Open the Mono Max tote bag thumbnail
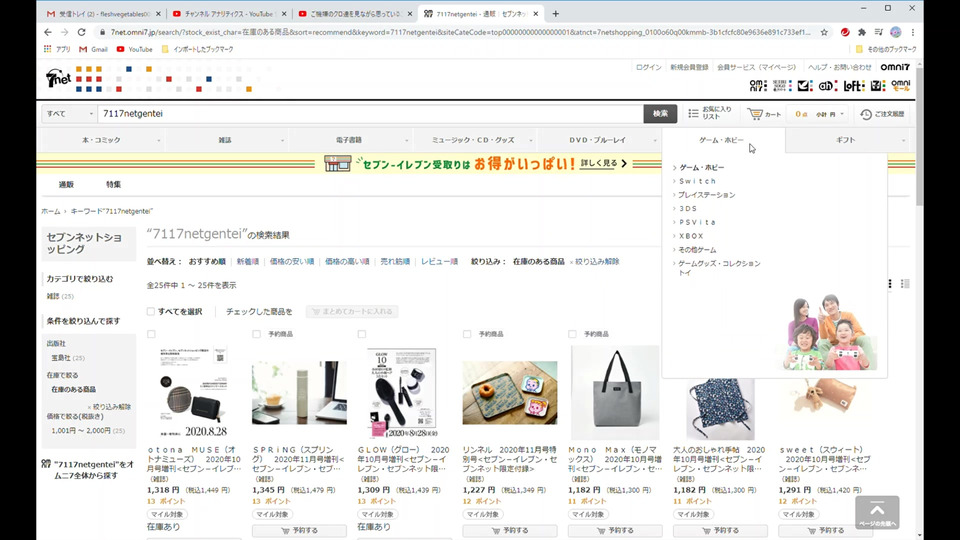The height and width of the screenshot is (540, 960). [x=615, y=392]
